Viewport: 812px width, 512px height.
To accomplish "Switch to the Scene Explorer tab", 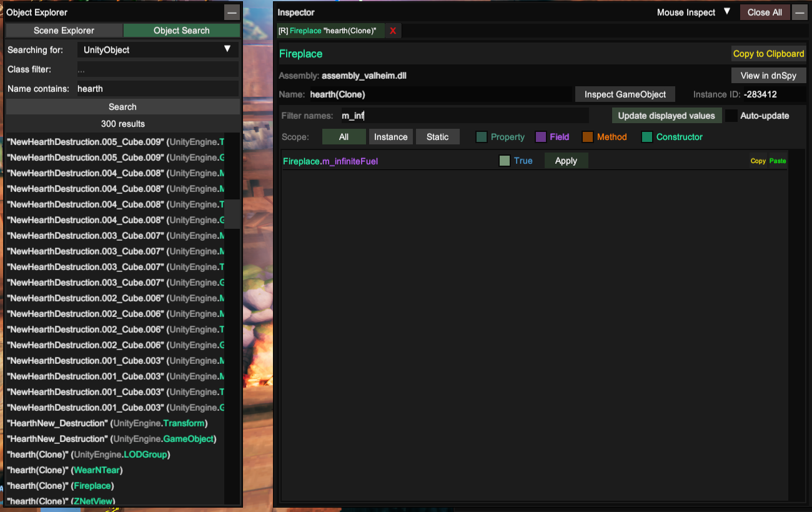I will [64, 30].
